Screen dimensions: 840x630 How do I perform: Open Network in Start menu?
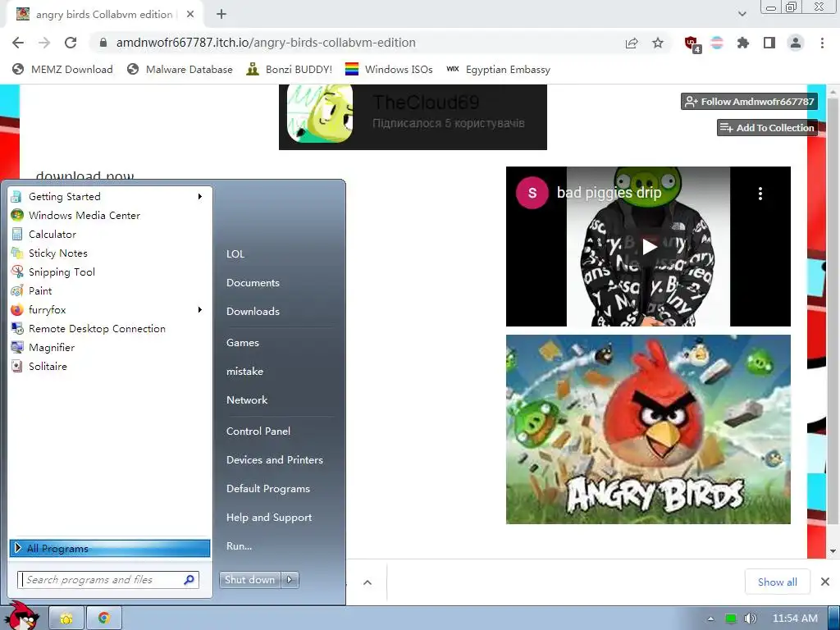pos(247,399)
